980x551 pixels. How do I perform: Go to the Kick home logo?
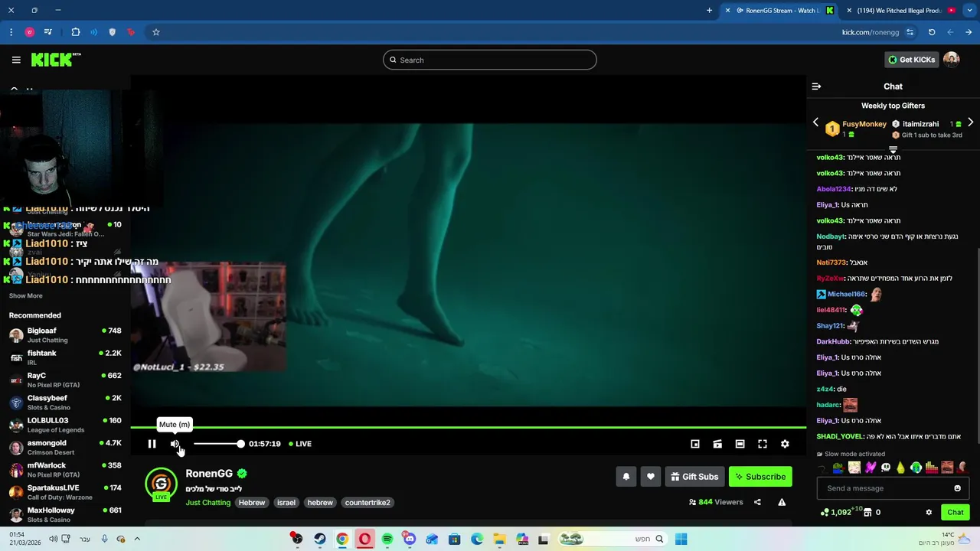[x=56, y=60]
